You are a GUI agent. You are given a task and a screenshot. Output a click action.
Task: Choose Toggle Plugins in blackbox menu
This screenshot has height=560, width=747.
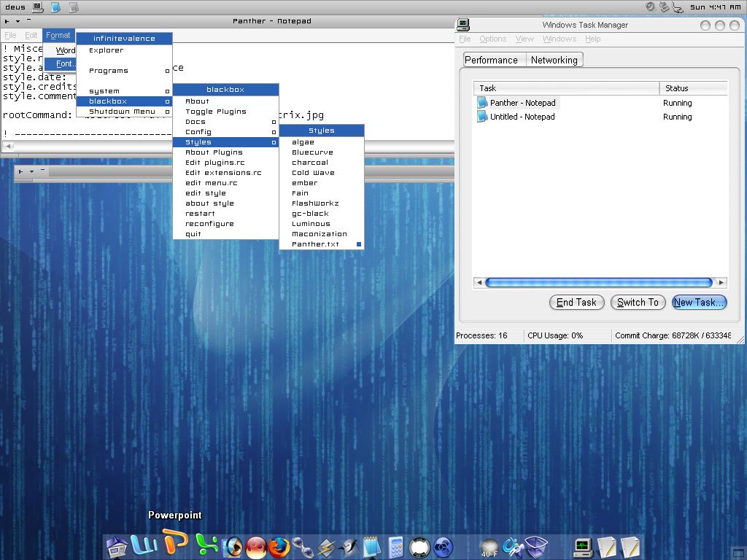click(x=226, y=112)
